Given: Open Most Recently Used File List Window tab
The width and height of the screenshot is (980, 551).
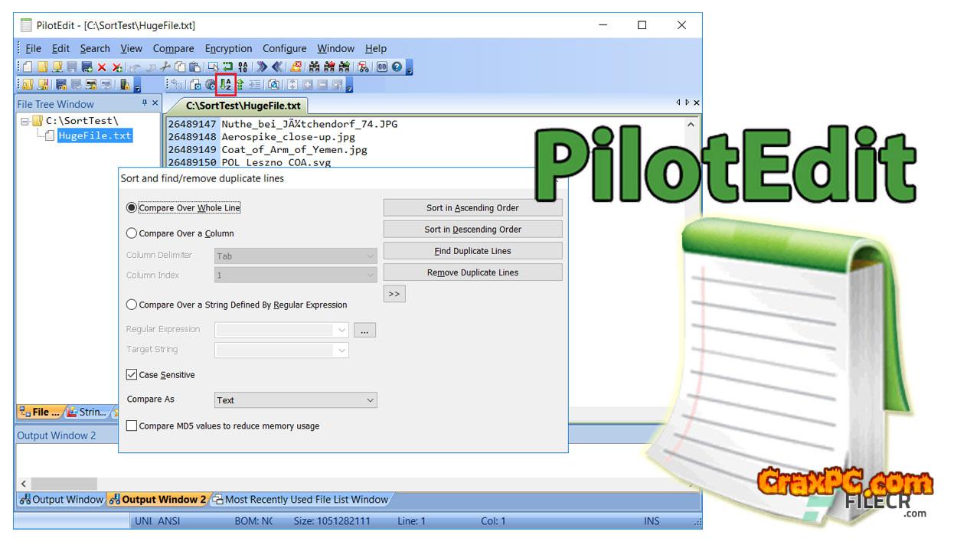Looking at the screenshot, I should (300, 500).
